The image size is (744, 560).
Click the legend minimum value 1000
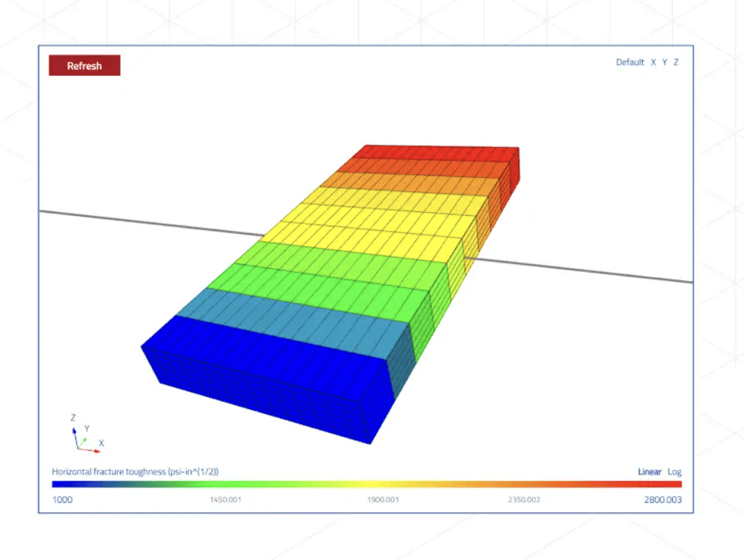62,500
